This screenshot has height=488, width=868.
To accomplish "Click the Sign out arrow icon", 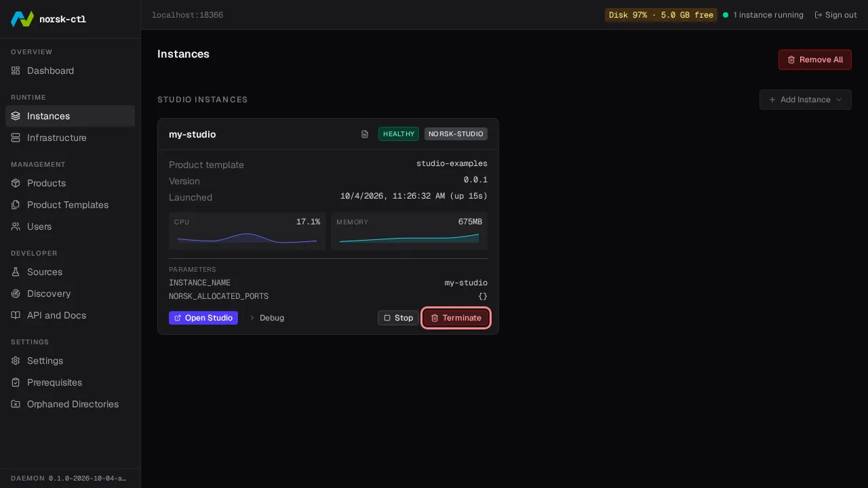I will (818, 15).
